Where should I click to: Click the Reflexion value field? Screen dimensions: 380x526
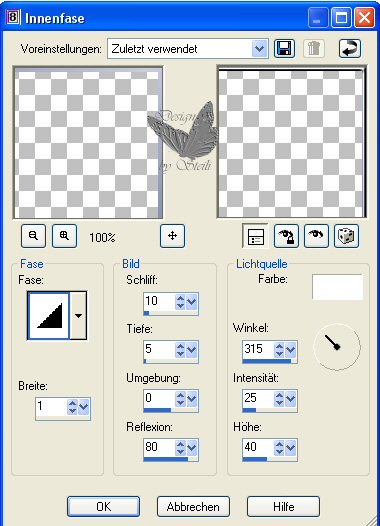click(159, 447)
